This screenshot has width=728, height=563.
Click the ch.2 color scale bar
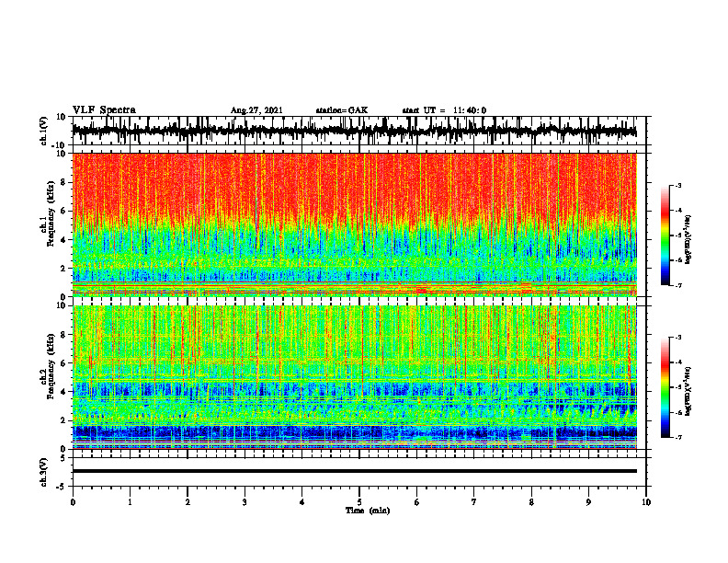(665, 387)
